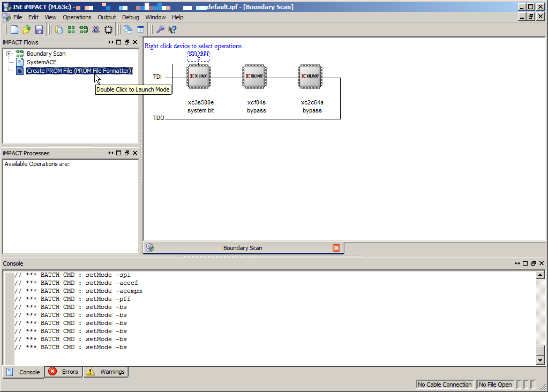Select the xc3s500e device chip
Viewport: 548px width, 392px height.
(x=199, y=76)
